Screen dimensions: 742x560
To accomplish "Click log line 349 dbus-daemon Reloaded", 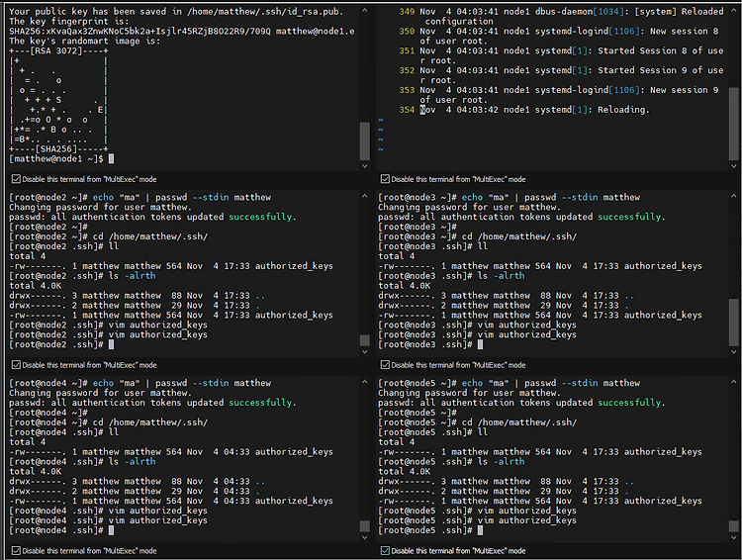I will pos(561,16).
